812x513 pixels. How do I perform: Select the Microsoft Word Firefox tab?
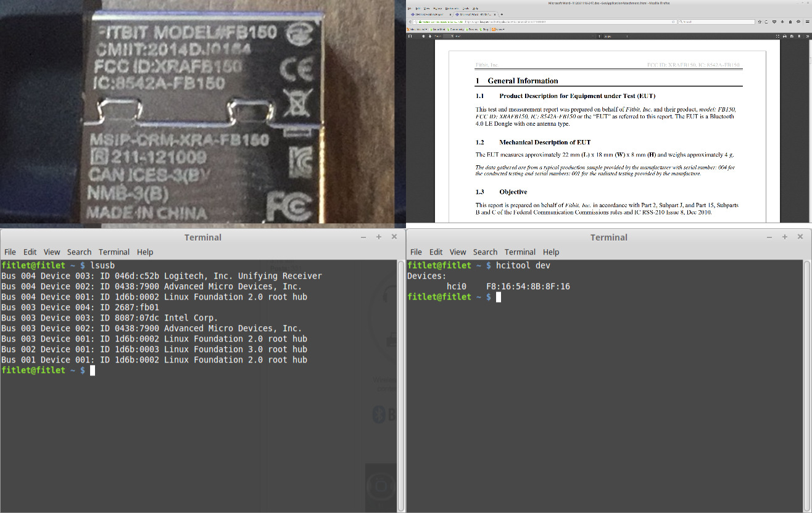[x=474, y=14]
